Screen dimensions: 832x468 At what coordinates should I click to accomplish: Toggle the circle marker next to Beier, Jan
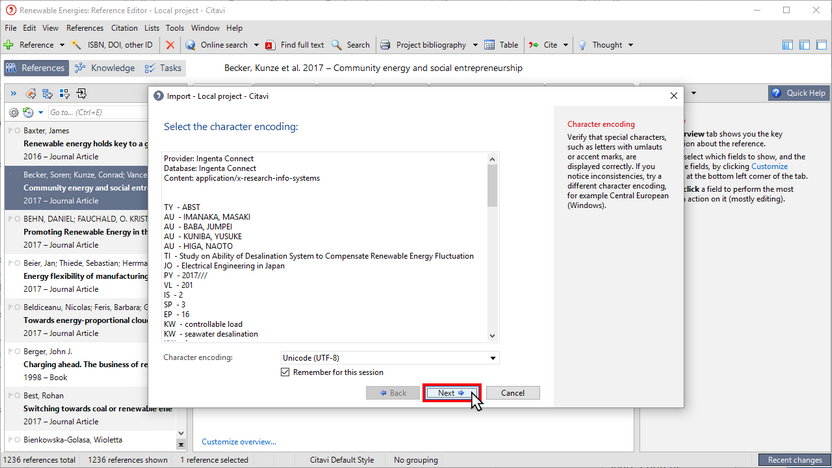pyautogui.click(x=18, y=263)
